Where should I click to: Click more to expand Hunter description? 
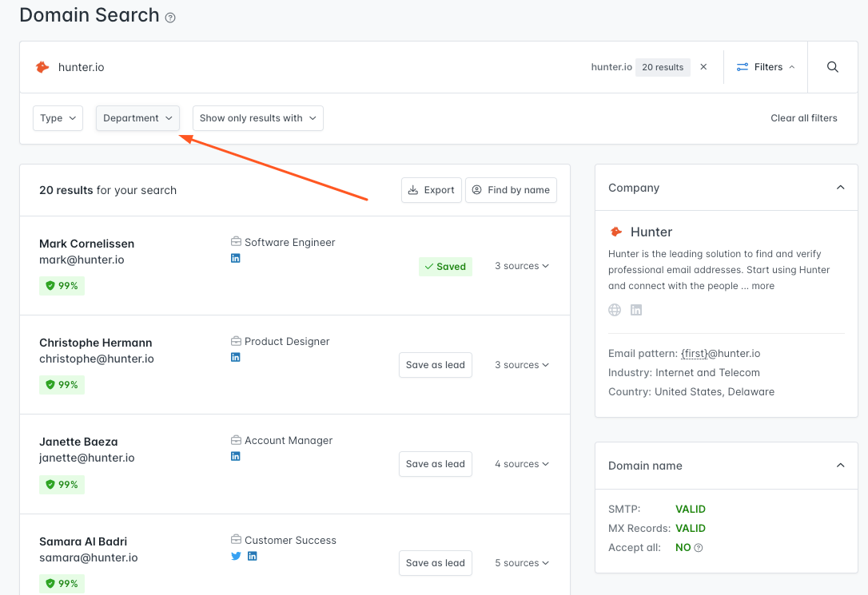click(762, 286)
